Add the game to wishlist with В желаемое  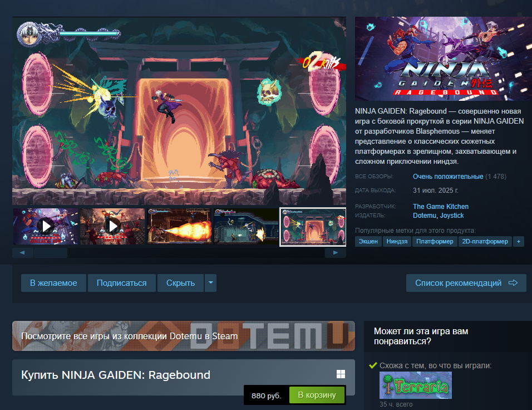53,283
